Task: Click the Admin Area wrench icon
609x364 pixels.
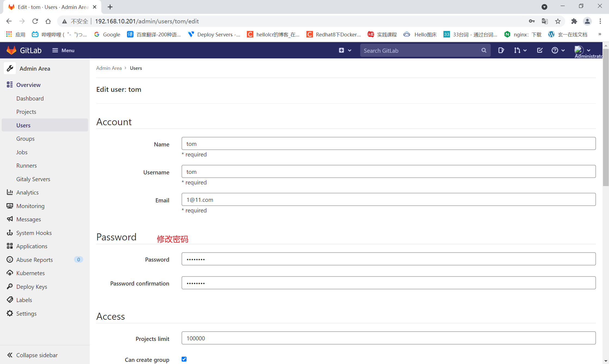Action: [10, 68]
